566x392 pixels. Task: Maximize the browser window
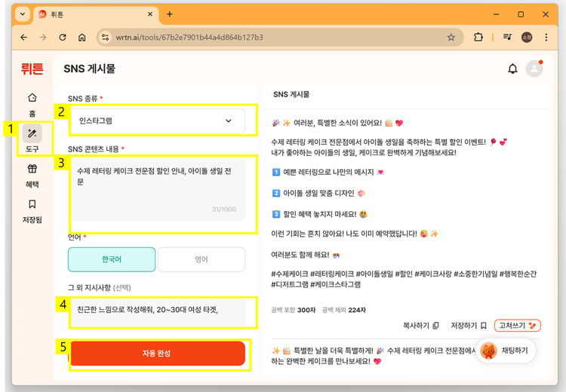pyautogui.click(x=521, y=14)
